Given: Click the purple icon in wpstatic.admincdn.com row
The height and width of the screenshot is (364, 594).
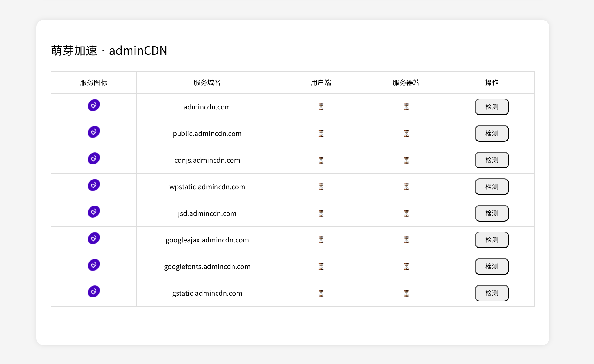Looking at the screenshot, I should coord(94,185).
